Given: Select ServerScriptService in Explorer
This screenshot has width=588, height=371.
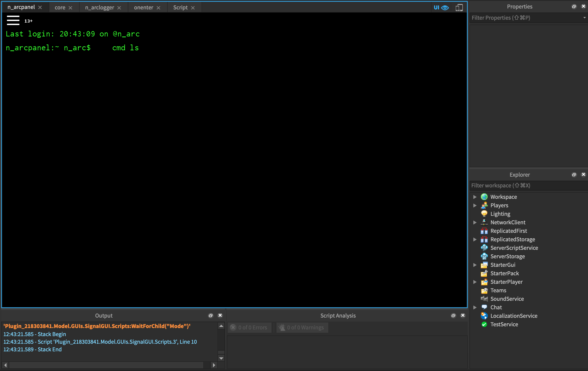Looking at the screenshot, I should (x=514, y=248).
